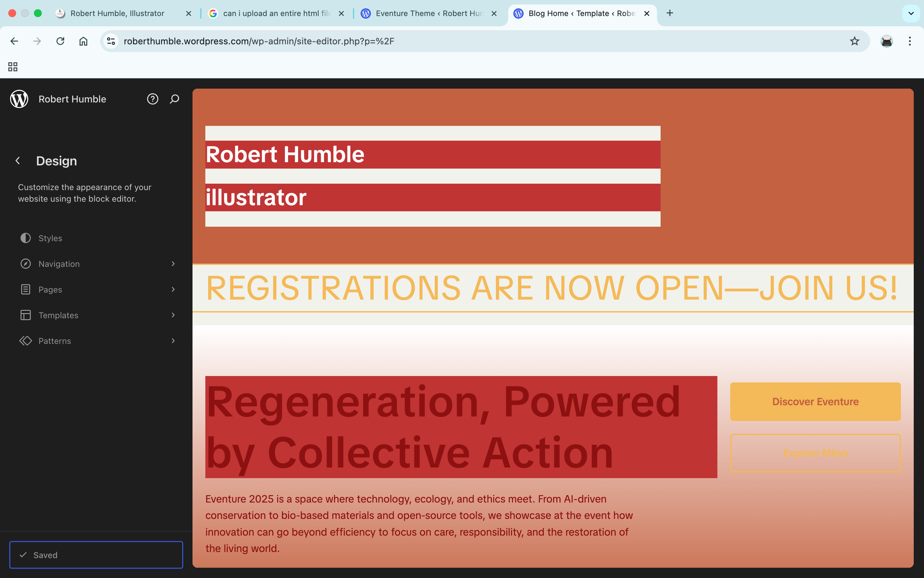Expand the Templates chevron
Viewport: 924px width, 578px height.
pyautogui.click(x=173, y=315)
